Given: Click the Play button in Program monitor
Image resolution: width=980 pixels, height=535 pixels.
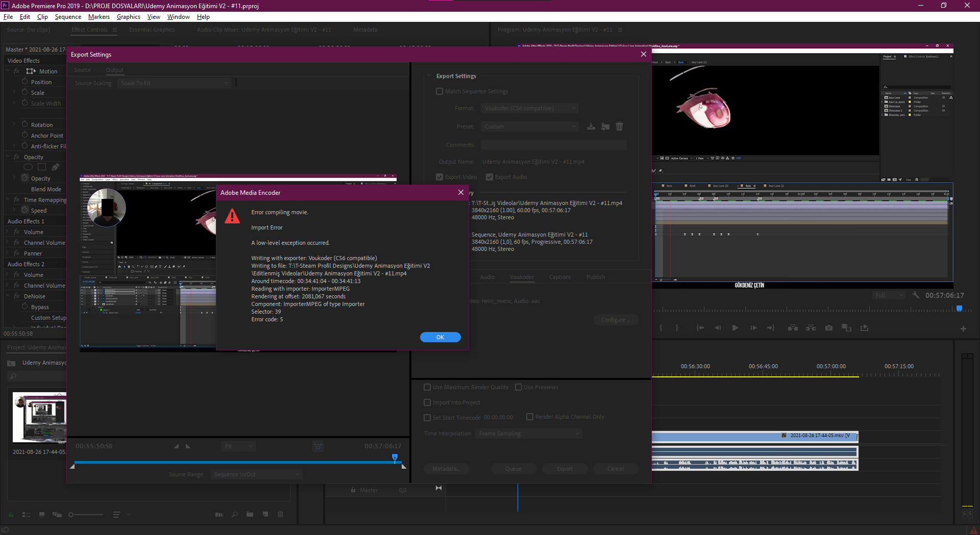Looking at the screenshot, I should (x=735, y=328).
